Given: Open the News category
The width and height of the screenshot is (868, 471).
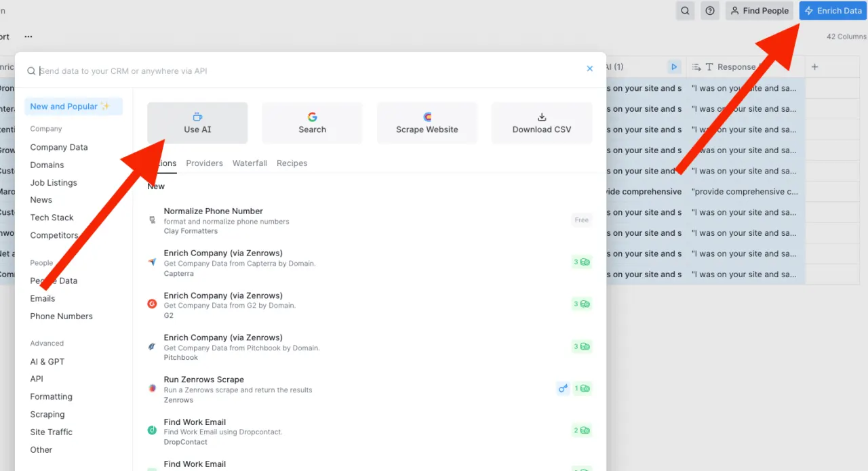Looking at the screenshot, I should tap(41, 200).
